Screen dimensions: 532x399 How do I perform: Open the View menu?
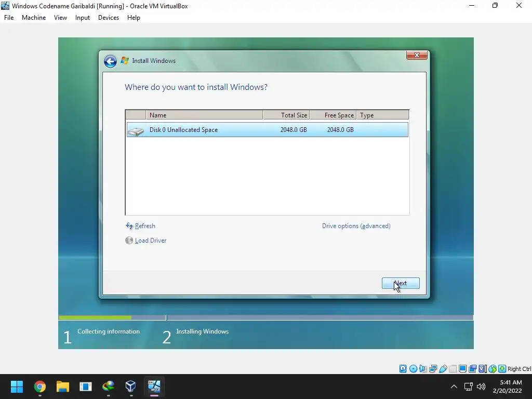(60, 18)
